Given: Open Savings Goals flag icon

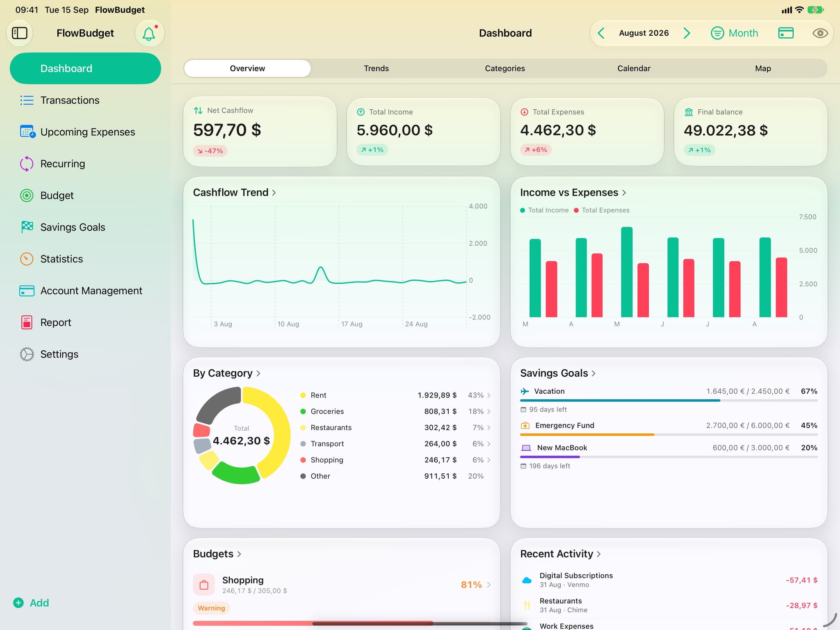Looking at the screenshot, I should pos(27,227).
